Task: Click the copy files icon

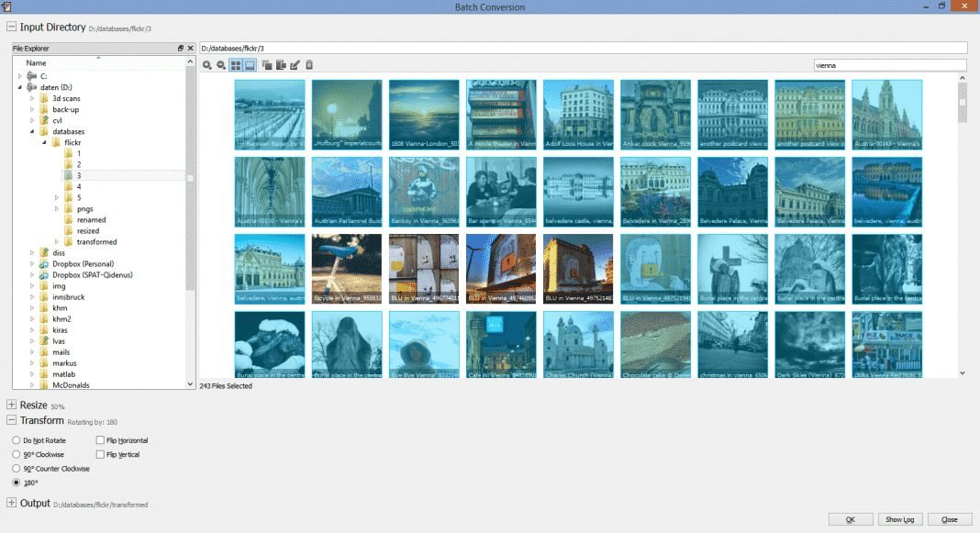Action: 267,65
